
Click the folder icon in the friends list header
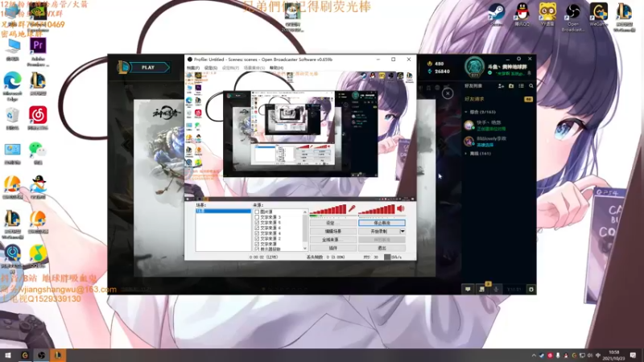coord(511,86)
